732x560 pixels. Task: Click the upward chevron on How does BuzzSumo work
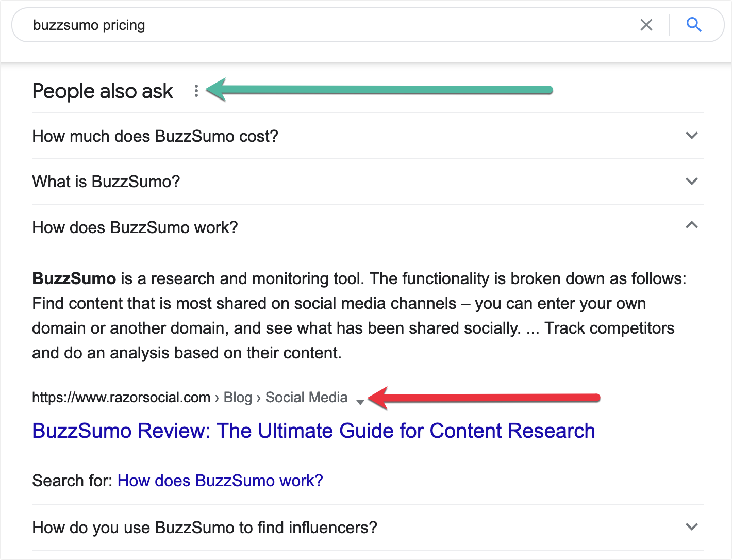691,225
